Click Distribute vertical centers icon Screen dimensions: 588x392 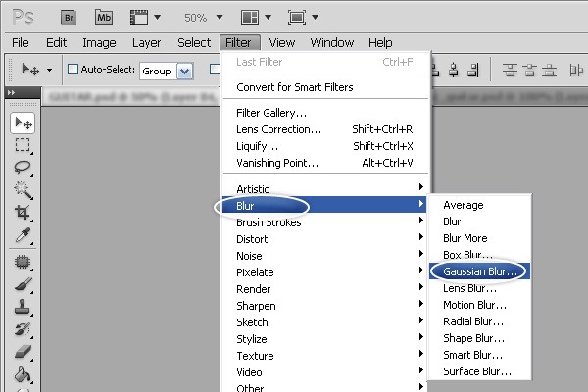pos(529,70)
